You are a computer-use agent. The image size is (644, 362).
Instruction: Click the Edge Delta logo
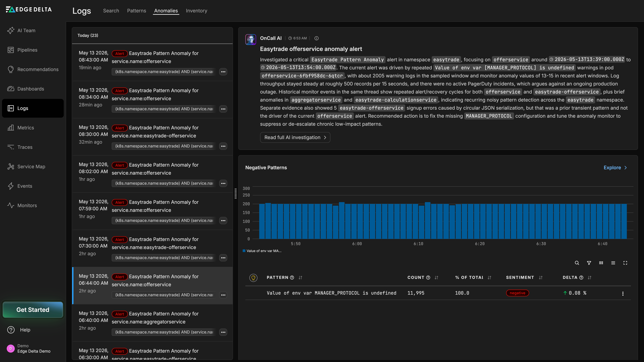(x=29, y=9)
